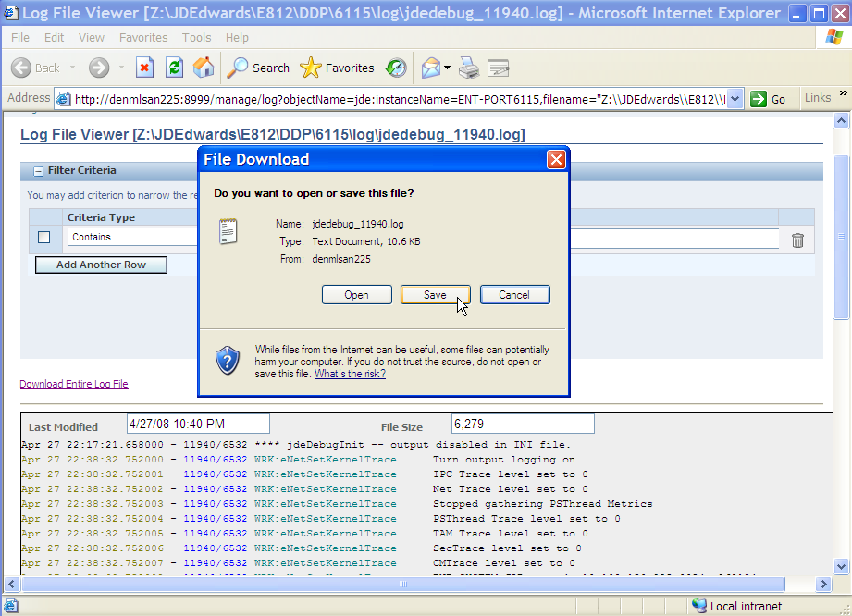Click the Mail envelope icon

[x=431, y=68]
